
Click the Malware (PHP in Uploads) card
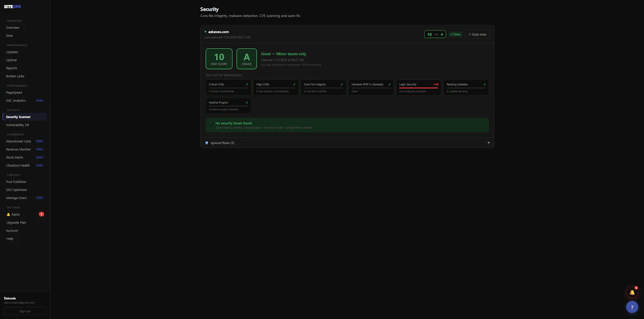(371, 88)
